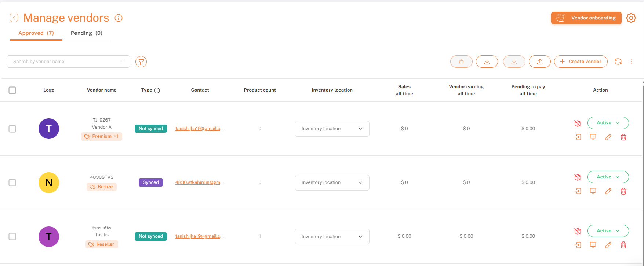
Task: Delete vendor 4830STKS using its trash icon
Action: [x=623, y=191]
